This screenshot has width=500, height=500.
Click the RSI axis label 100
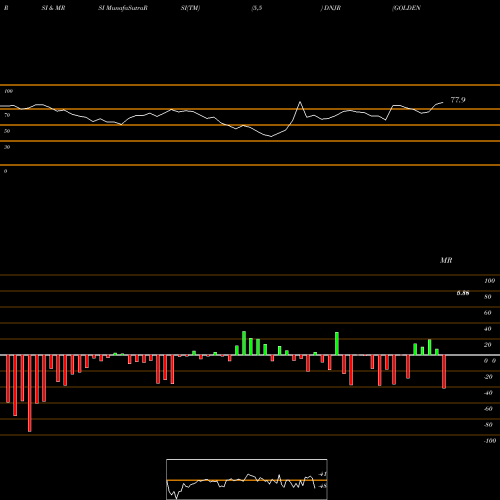[x=8, y=91]
